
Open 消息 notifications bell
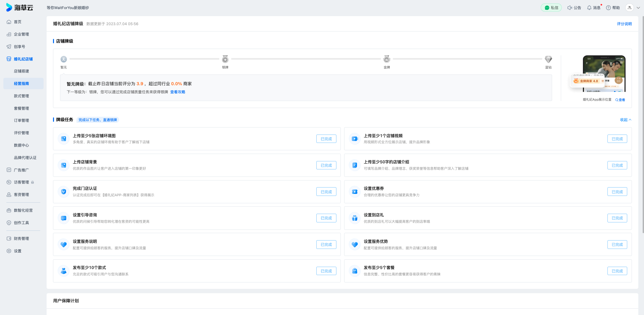click(x=594, y=8)
